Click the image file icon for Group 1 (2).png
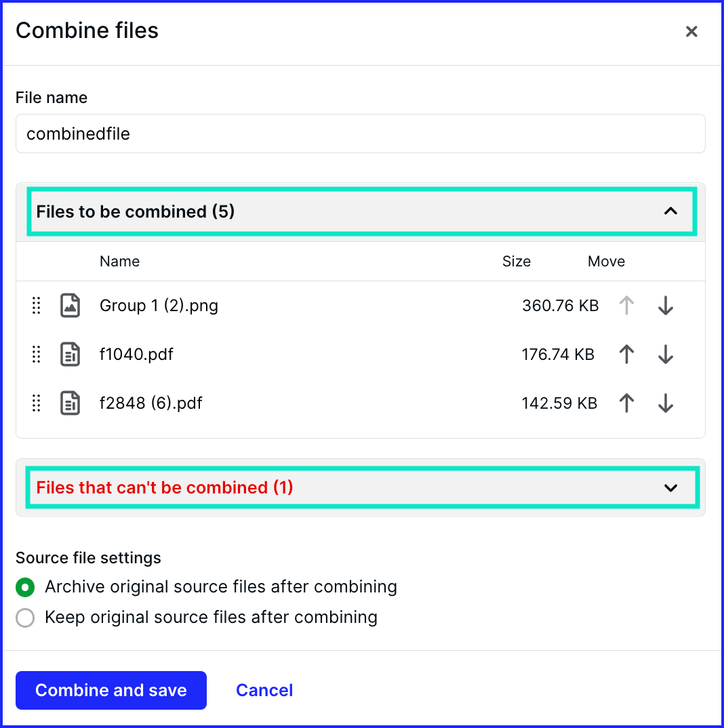Viewport: 724px width, 728px height. click(x=70, y=306)
